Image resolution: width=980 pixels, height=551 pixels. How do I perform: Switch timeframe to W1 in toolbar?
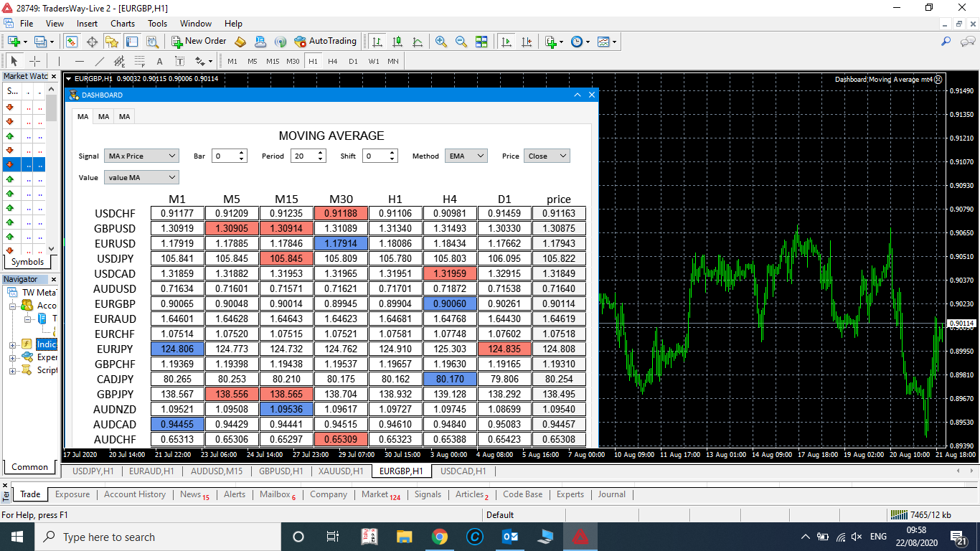coord(374,62)
